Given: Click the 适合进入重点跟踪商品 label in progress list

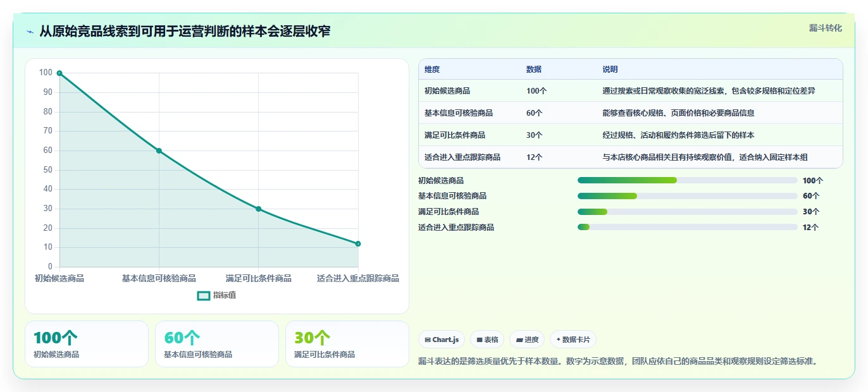Looking at the screenshot, I should [x=456, y=228].
